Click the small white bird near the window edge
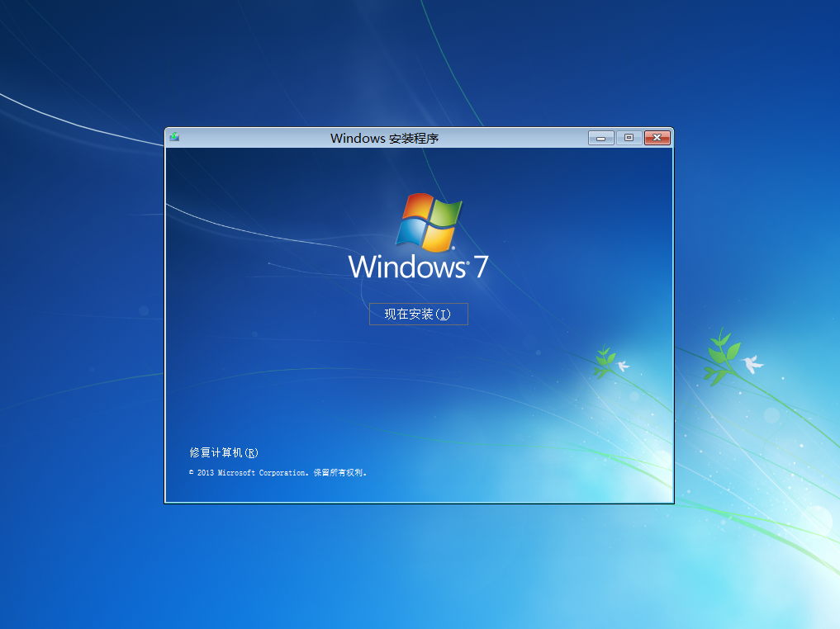This screenshot has height=629, width=840. 623,365
